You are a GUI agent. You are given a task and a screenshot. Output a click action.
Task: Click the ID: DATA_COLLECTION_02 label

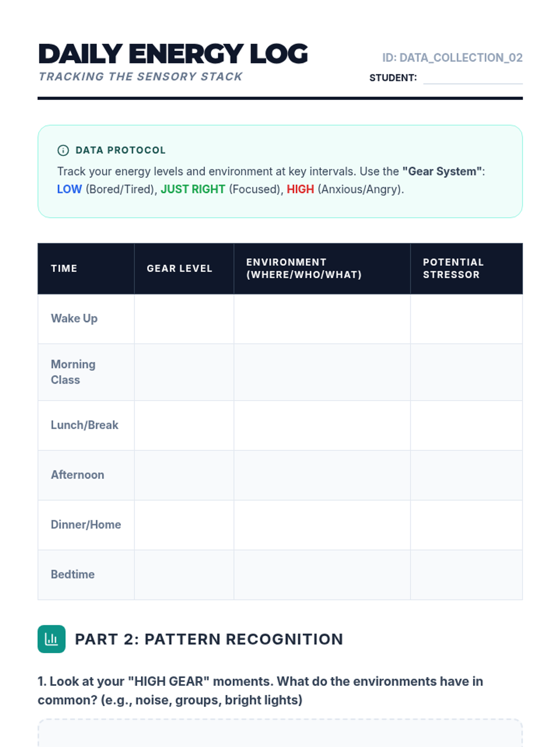tap(452, 57)
